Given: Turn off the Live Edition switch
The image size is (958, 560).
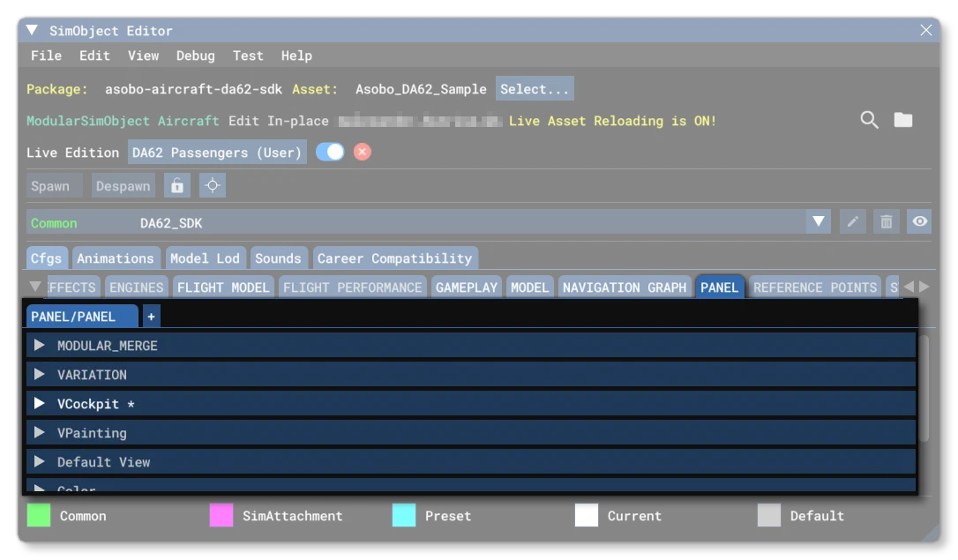Looking at the screenshot, I should (x=330, y=152).
